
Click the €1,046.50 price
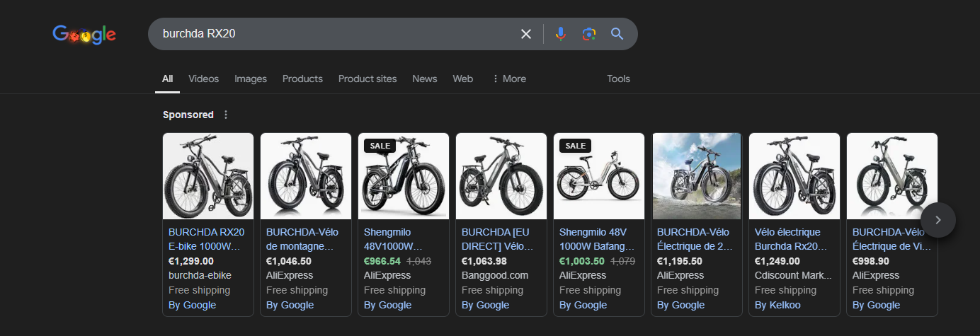click(x=289, y=261)
